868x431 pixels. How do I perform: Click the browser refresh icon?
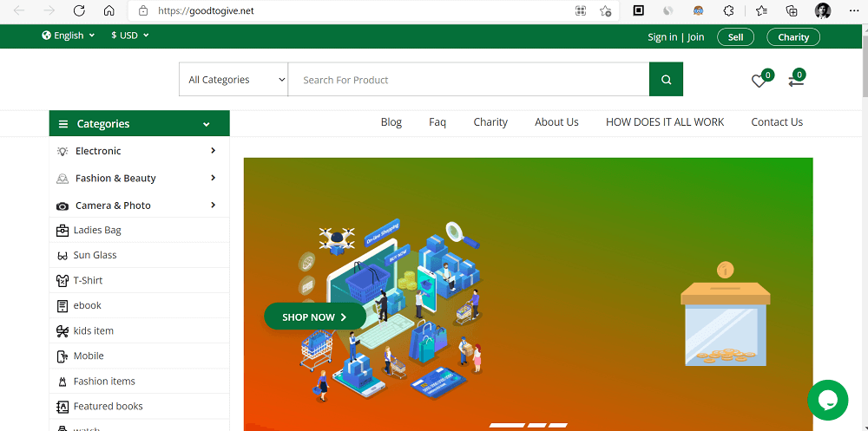tap(79, 11)
